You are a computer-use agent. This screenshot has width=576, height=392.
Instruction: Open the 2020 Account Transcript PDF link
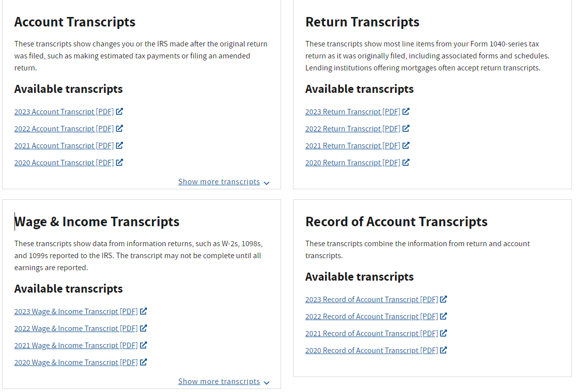(x=64, y=163)
